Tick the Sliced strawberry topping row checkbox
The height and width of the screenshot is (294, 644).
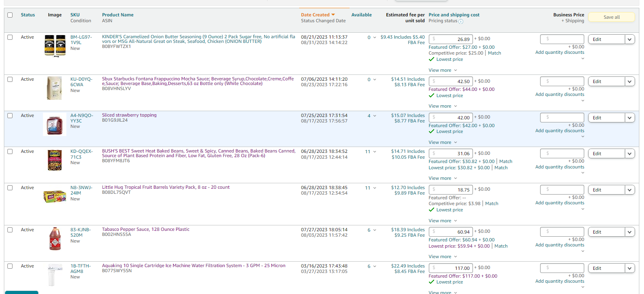click(x=10, y=115)
